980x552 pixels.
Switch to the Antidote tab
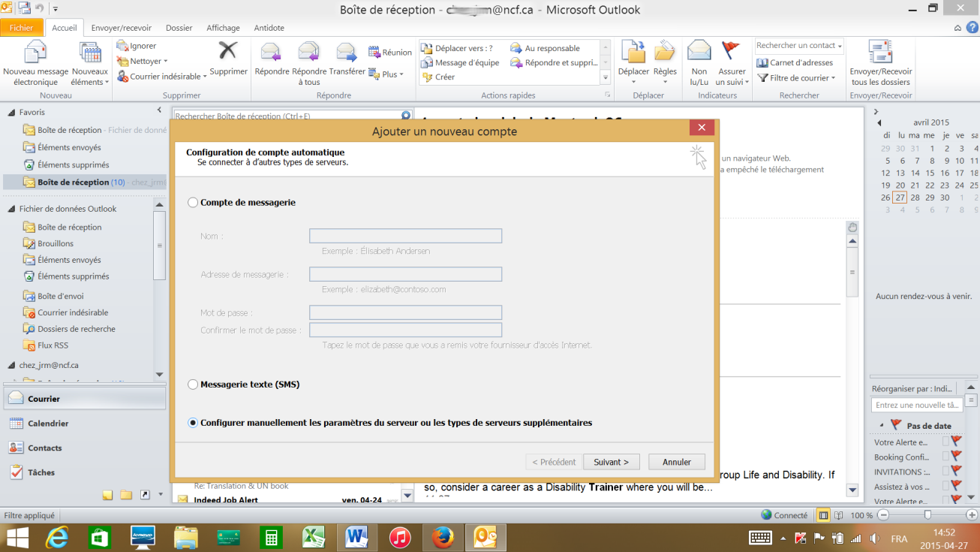click(x=269, y=28)
